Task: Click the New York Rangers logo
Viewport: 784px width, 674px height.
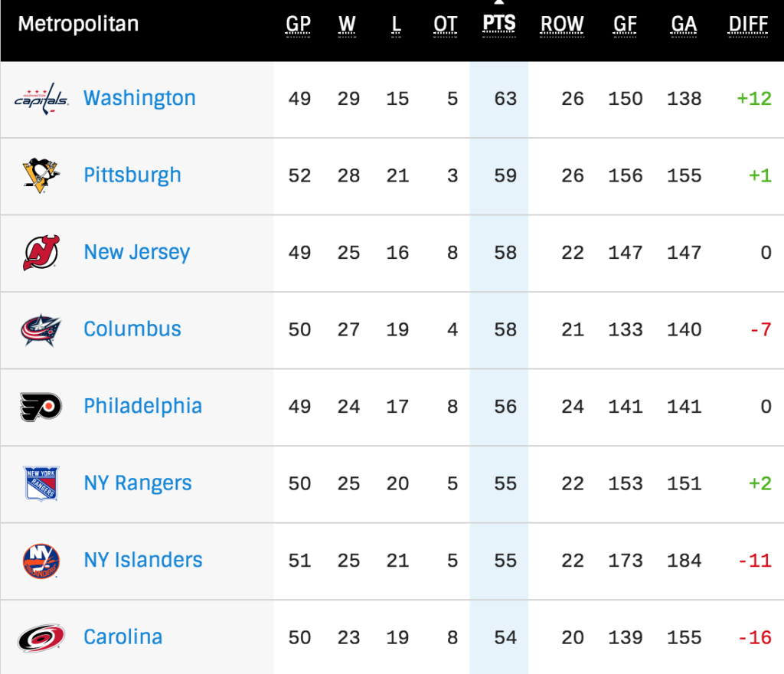Action: [x=41, y=483]
